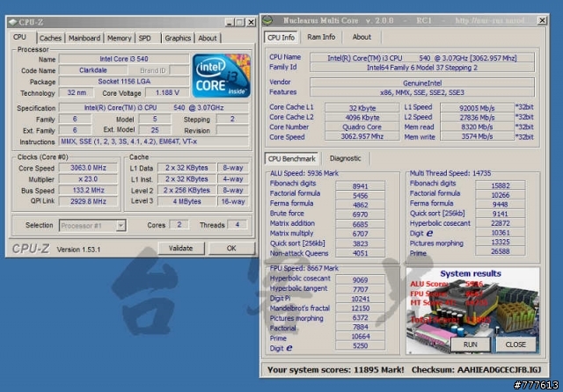Click the Family Id field in Nuclearus
563x392 pixels.
(422, 68)
